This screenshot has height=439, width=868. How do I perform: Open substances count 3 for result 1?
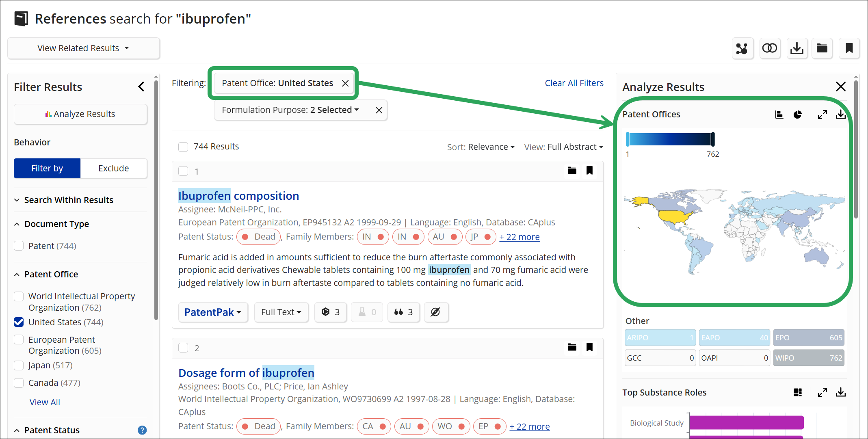(330, 312)
